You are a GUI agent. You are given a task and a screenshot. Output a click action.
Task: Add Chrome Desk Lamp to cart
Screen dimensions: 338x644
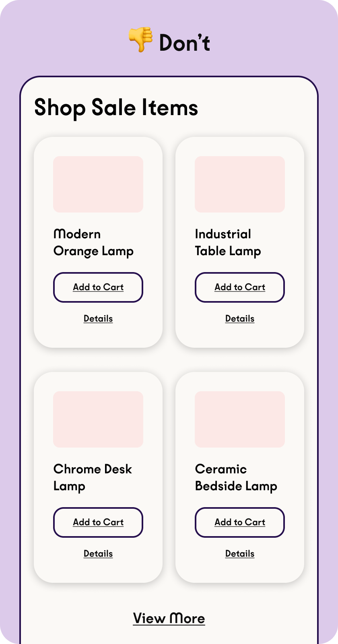click(98, 522)
